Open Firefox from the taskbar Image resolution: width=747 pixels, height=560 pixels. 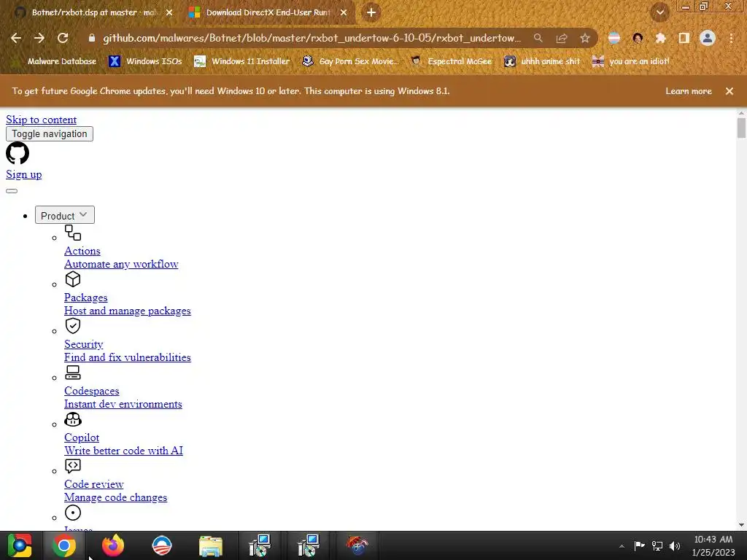pyautogui.click(x=113, y=545)
